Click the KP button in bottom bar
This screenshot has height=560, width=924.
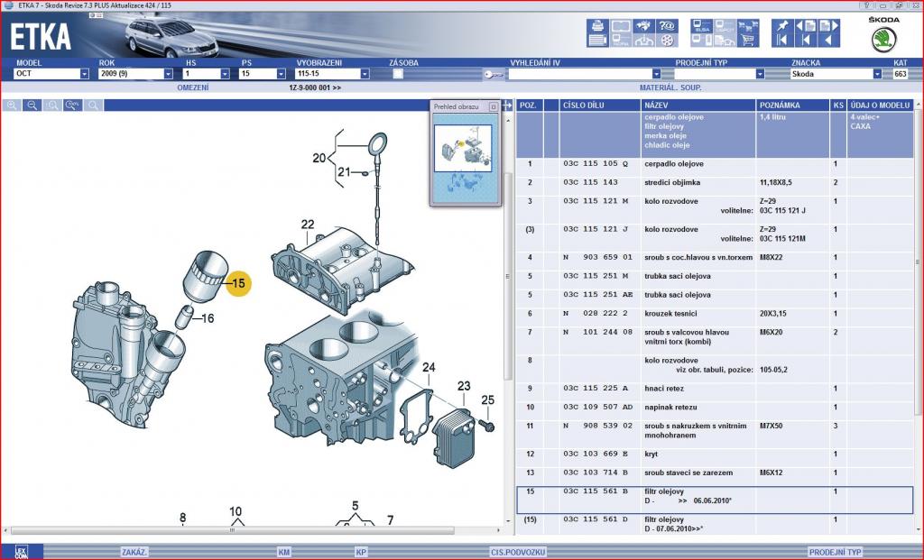click(361, 553)
